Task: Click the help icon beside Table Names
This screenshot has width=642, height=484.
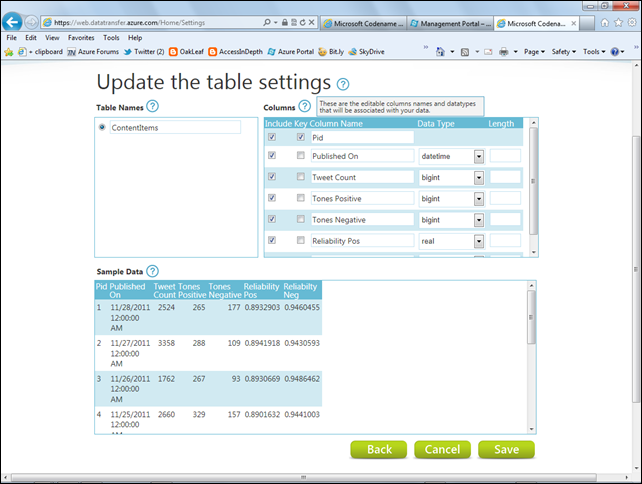Action: [x=152, y=106]
